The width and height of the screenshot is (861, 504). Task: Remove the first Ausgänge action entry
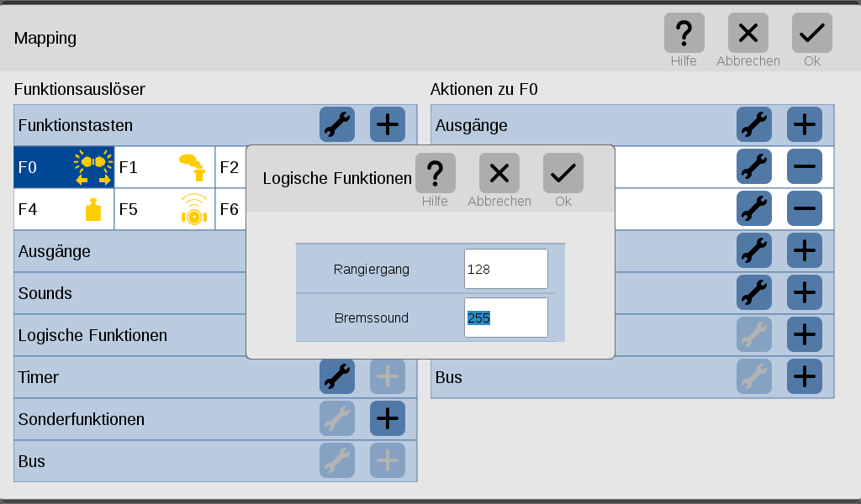[x=805, y=166]
